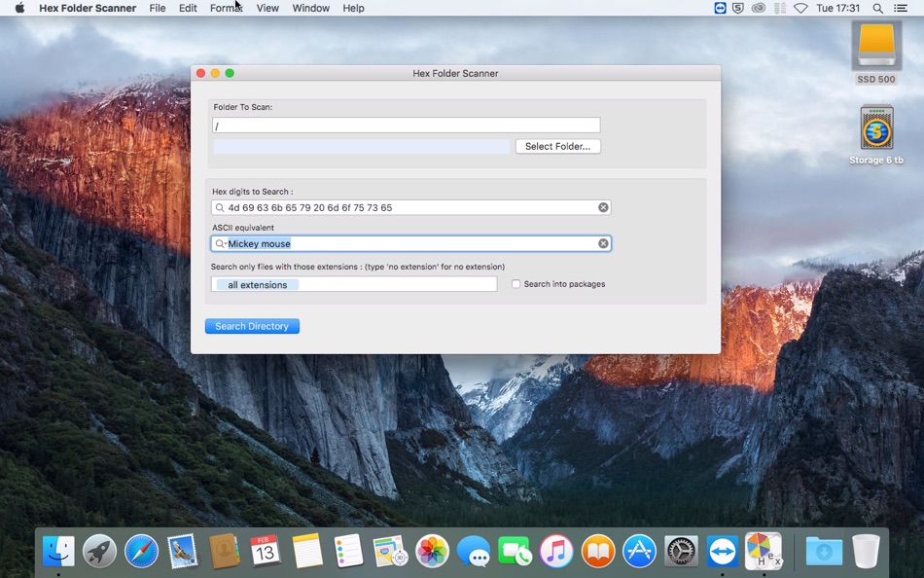924x578 pixels.
Task: Open SSD 500 drive on desktop
Action: pyautogui.click(x=875, y=53)
